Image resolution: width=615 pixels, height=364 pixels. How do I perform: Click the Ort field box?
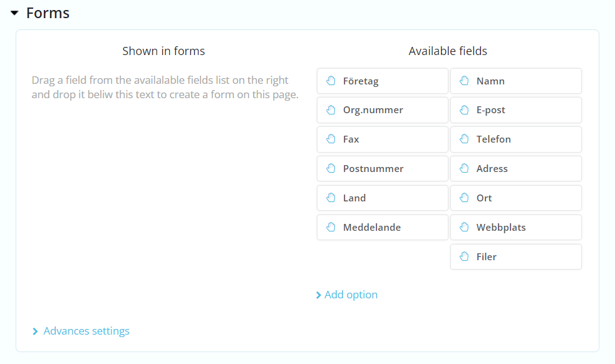(515, 198)
